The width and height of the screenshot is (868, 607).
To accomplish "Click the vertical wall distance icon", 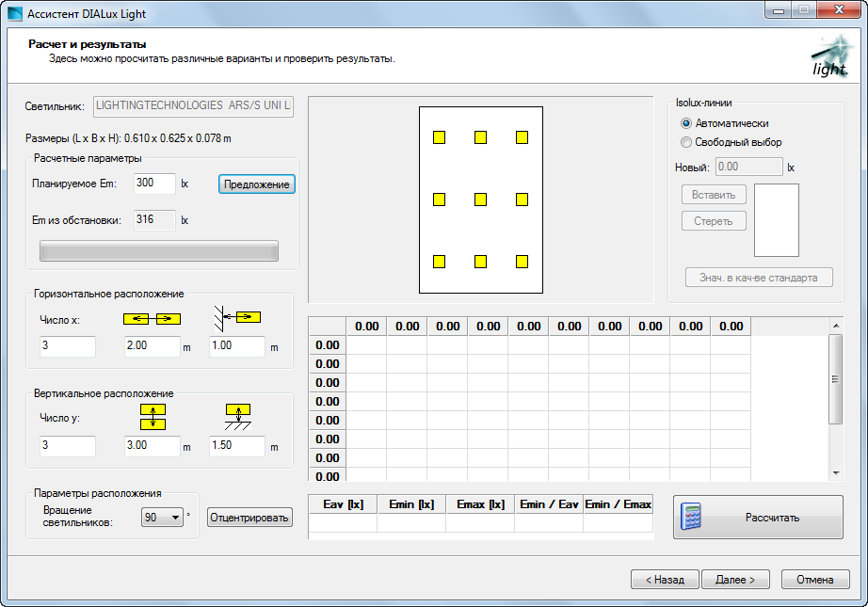I will [x=236, y=416].
